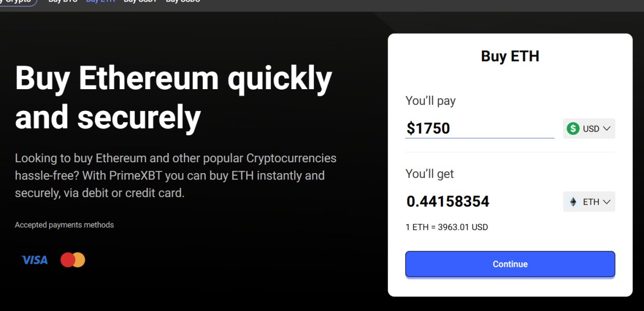Viewport: 644px width, 311px height.
Task: Open the USD pay currency selector
Action: [589, 129]
